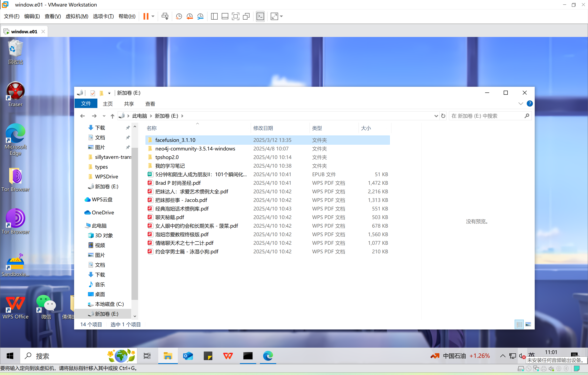This screenshot has height=375, width=588.
Task: Expand the address bar history dropdown
Action: tap(436, 116)
